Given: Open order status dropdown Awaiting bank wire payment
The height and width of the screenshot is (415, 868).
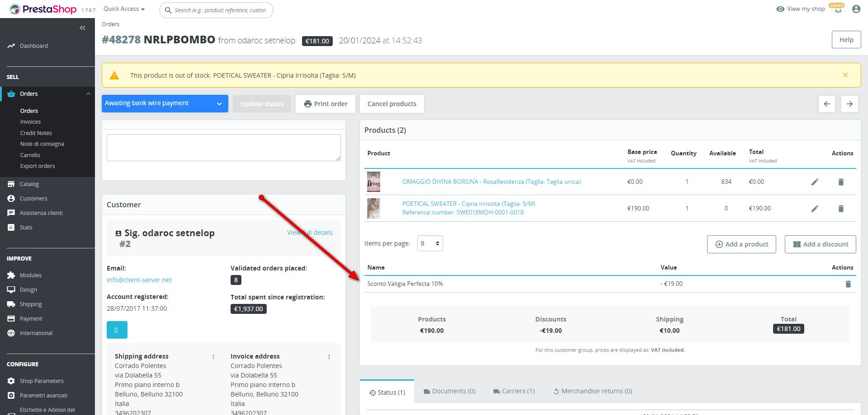Looking at the screenshot, I should point(165,103).
